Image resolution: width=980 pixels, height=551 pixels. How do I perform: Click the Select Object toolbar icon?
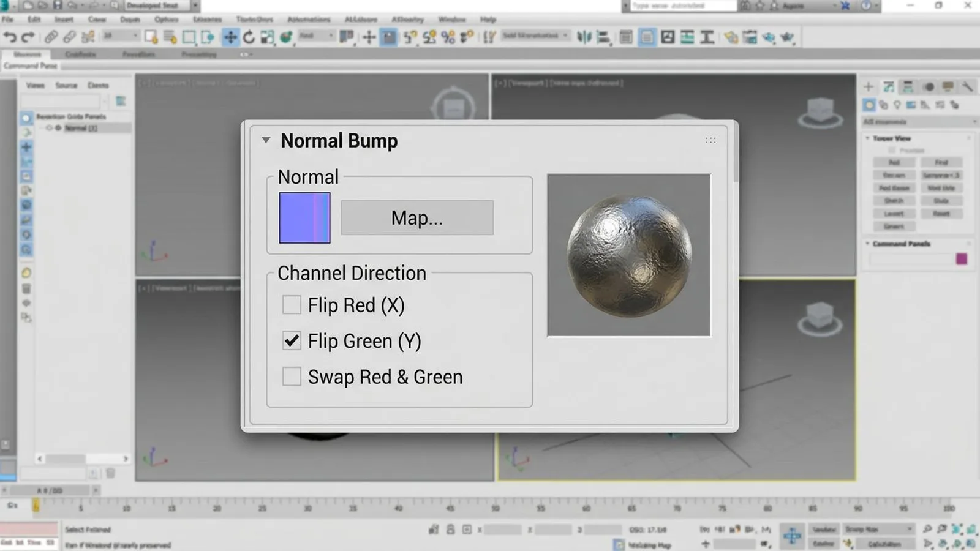click(x=151, y=37)
